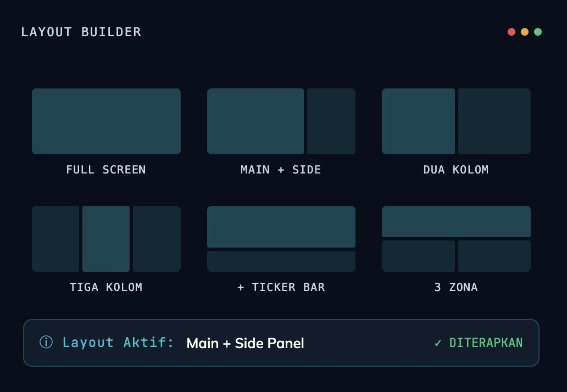Click the DITERAPKAN status text
The width and height of the screenshot is (567, 392).
pyautogui.click(x=486, y=343)
